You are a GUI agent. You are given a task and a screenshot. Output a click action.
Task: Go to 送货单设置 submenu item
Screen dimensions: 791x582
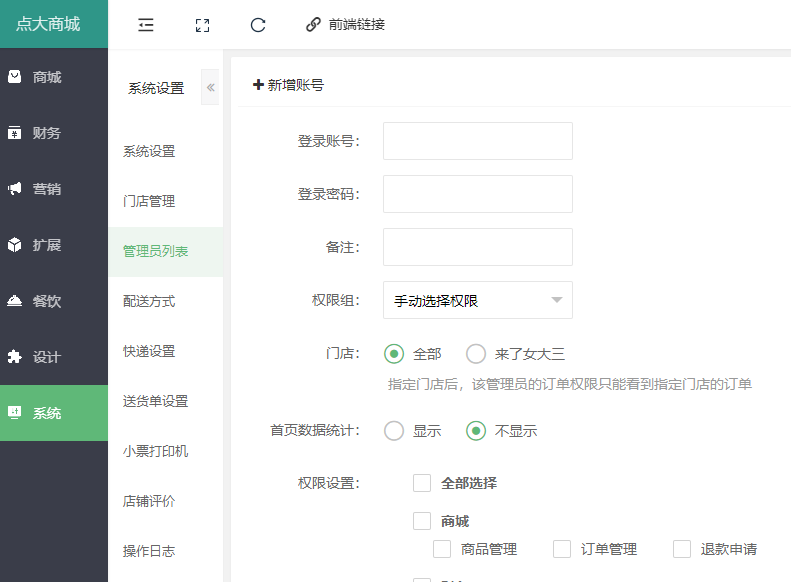[x=155, y=401]
